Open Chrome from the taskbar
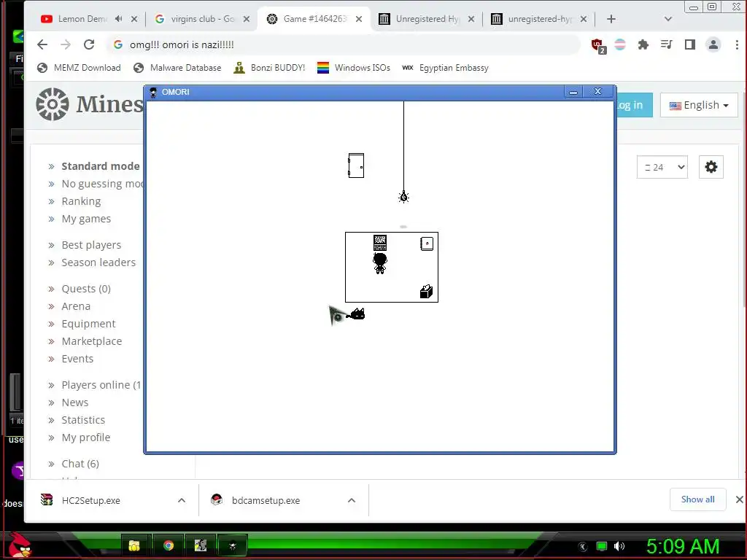This screenshot has width=747, height=560. (x=169, y=545)
